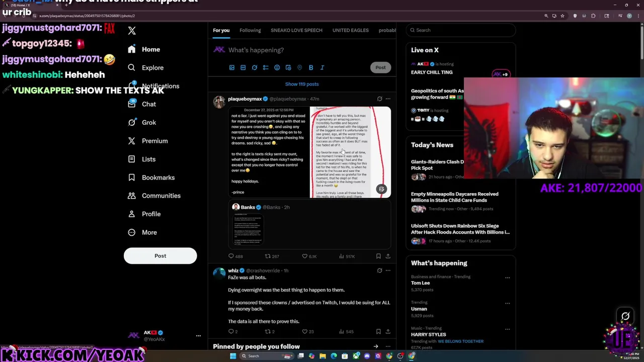Open more options for HARRY STYLES trend
This screenshot has height=362, width=644.
pyautogui.click(x=507, y=329)
